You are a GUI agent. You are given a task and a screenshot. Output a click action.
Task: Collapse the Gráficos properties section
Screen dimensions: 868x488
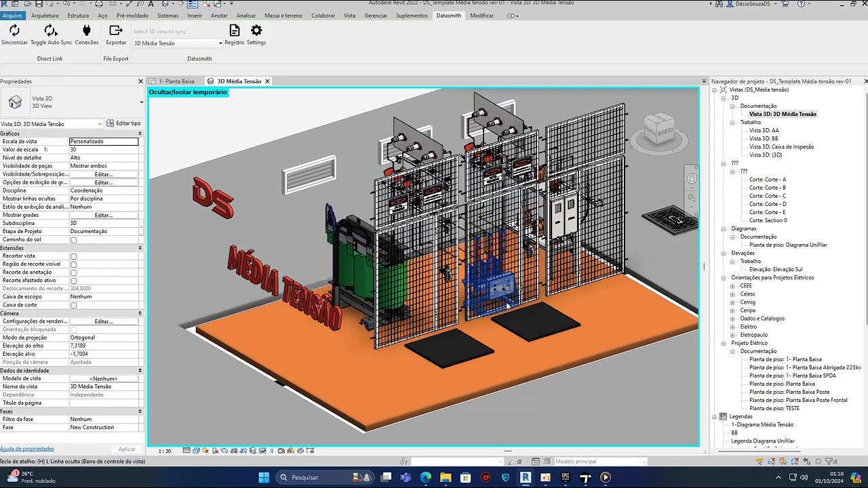pos(140,134)
